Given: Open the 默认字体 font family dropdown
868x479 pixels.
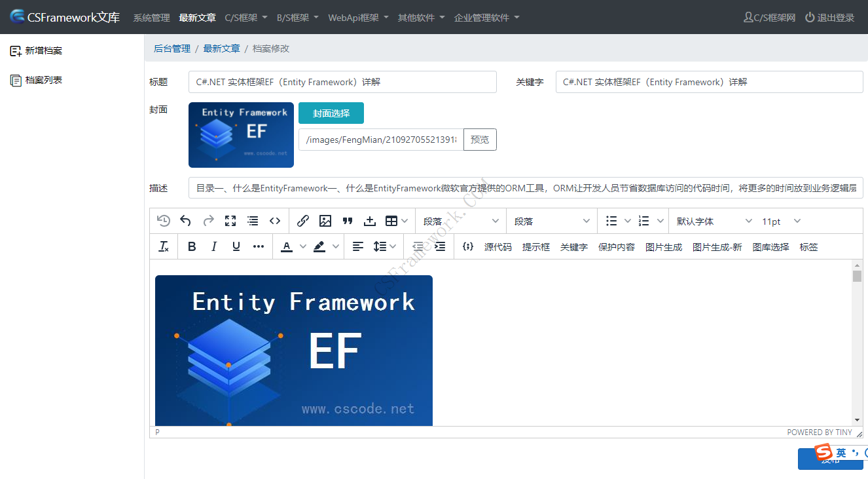Looking at the screenshot, I should pyautogui.click(x=714, y=221).
